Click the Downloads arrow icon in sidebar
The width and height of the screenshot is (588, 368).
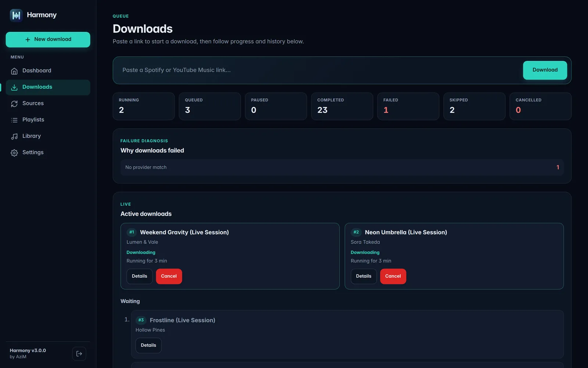point(14,87)
